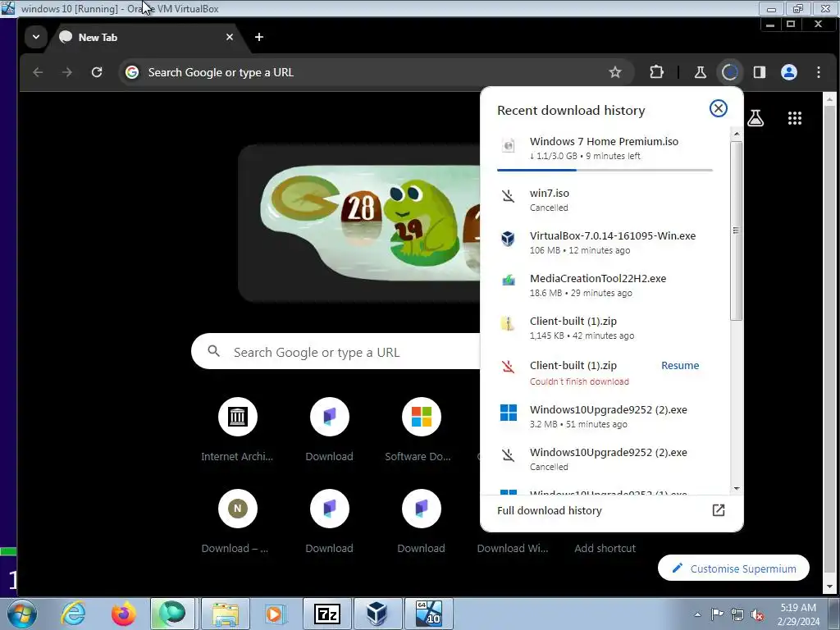
Task: Open Windows10Upgrade9252 (2).exe 3.2 MB entry
Action: [605, 416]
